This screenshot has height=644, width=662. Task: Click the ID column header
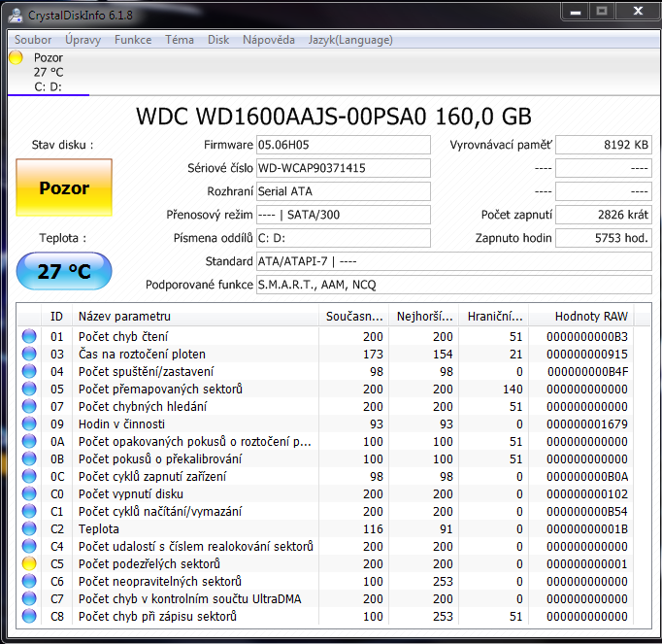click(x=56, y=316)
